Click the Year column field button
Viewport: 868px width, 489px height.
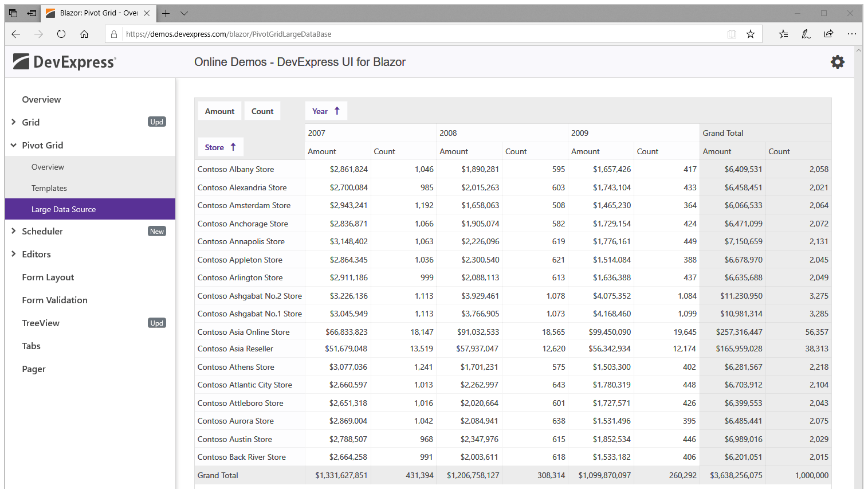point(326,111)
